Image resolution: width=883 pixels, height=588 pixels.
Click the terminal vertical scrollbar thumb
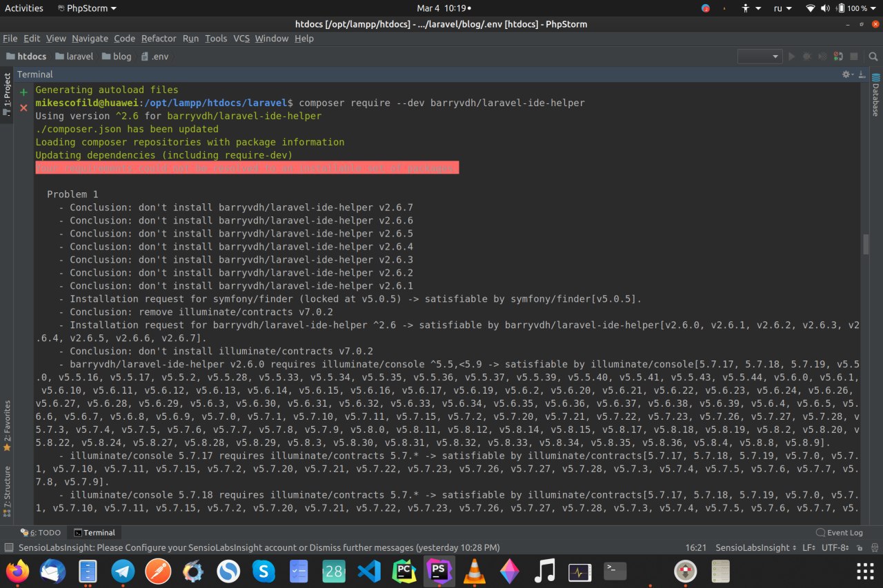tap(866, 244)
